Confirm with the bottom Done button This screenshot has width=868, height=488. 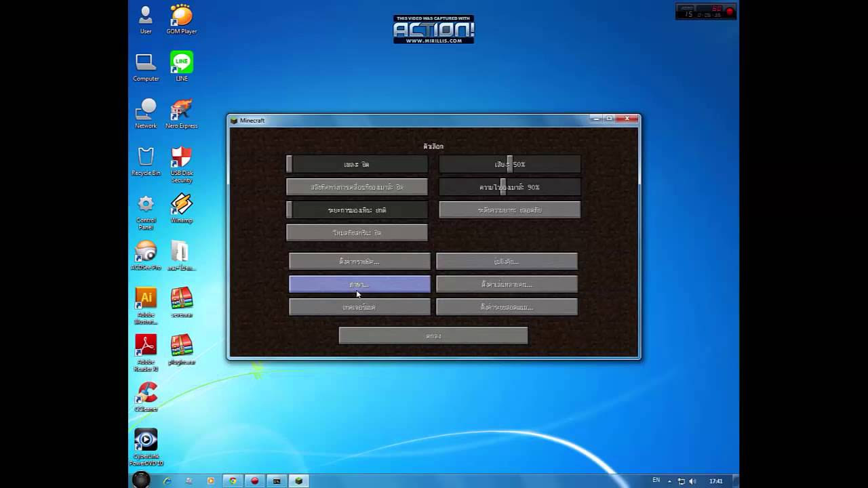(433, 335)
